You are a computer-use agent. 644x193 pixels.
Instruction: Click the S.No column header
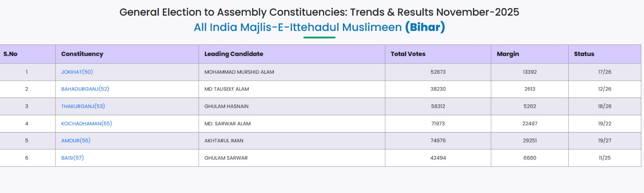(x=10, y=54)
